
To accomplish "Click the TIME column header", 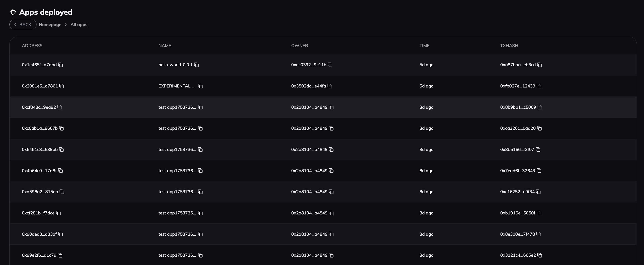I will [424, 45].
